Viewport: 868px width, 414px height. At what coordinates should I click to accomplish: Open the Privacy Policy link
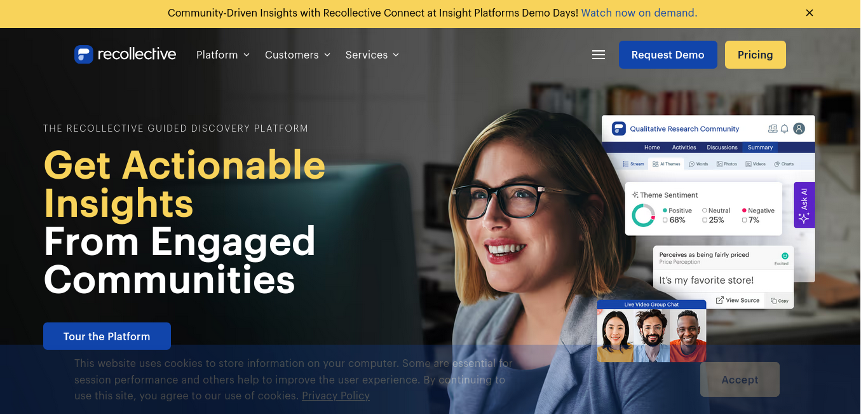336,396
